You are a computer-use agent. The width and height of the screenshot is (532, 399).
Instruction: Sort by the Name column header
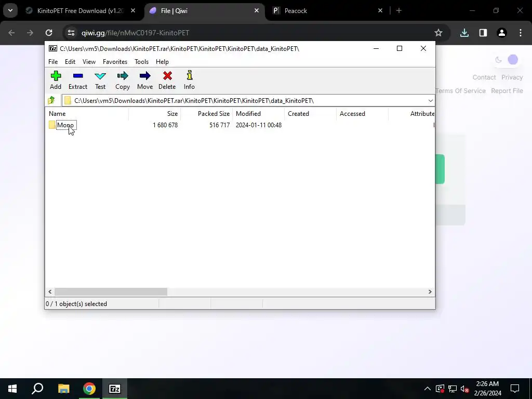click(87, 114)
